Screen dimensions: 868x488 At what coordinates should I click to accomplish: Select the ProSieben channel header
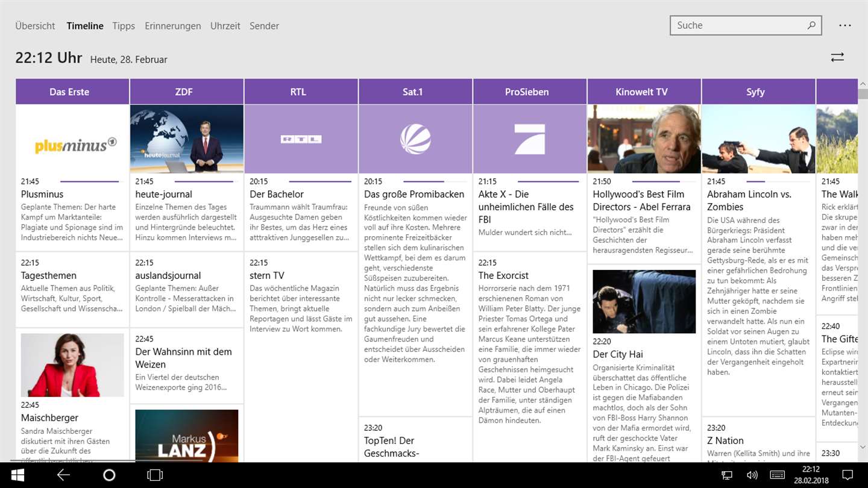click(x=530, y=92)
